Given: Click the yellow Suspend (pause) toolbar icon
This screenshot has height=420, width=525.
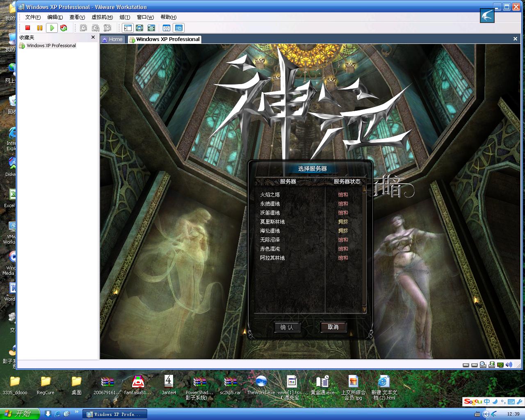Looking at the screenshot, I should (40, 28).
